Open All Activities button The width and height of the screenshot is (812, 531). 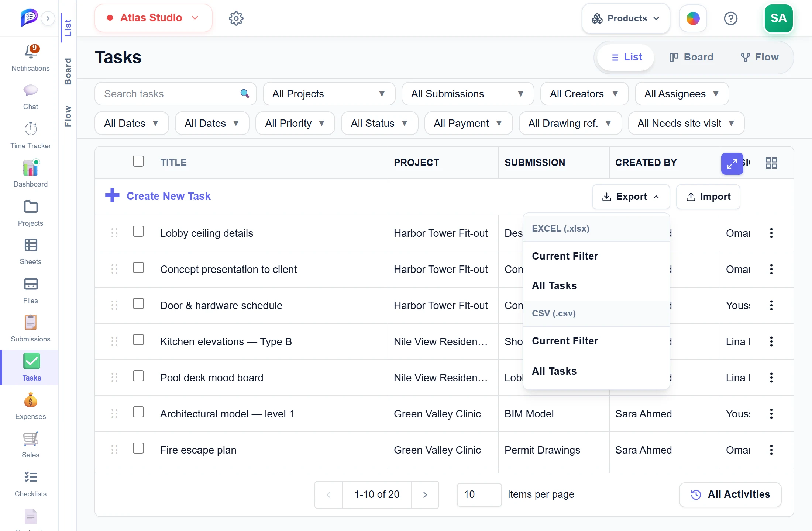tap(730, 494)
